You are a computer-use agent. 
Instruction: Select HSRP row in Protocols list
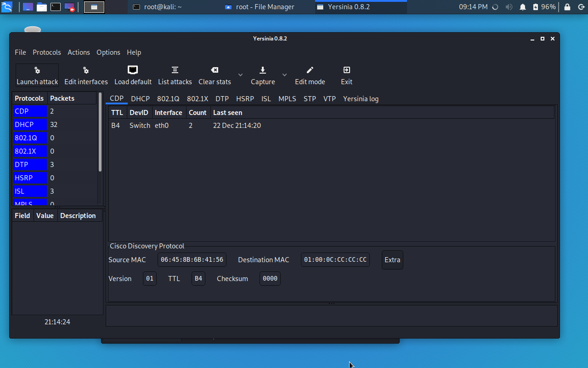55,178
